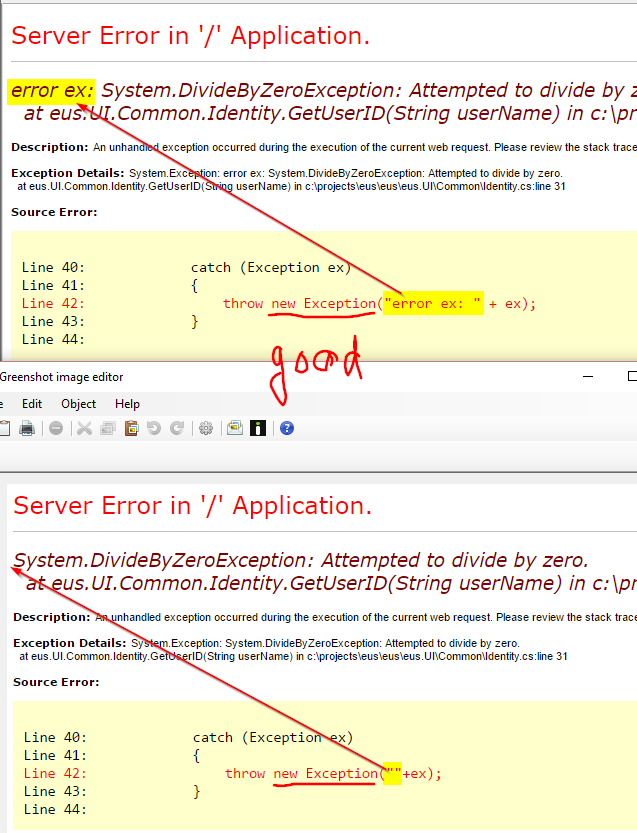
Task: Click the Print icon in Greenshot toolbar
Action: pos(27,428)
